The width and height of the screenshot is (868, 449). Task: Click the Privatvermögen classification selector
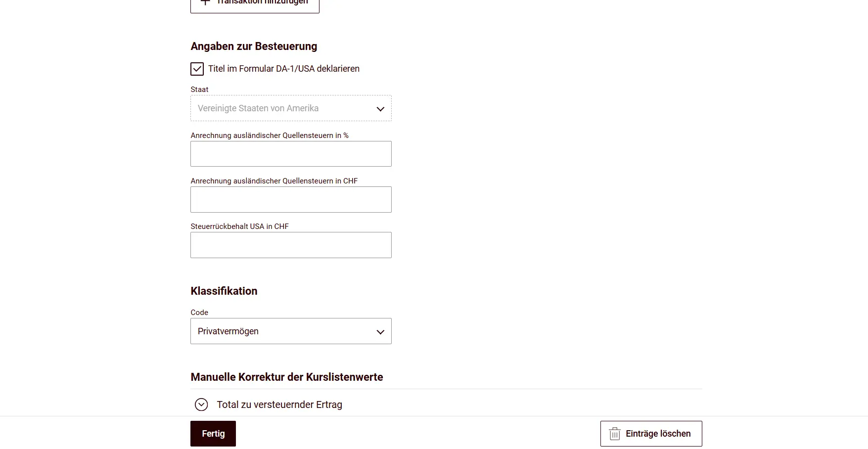pos(291,331)
